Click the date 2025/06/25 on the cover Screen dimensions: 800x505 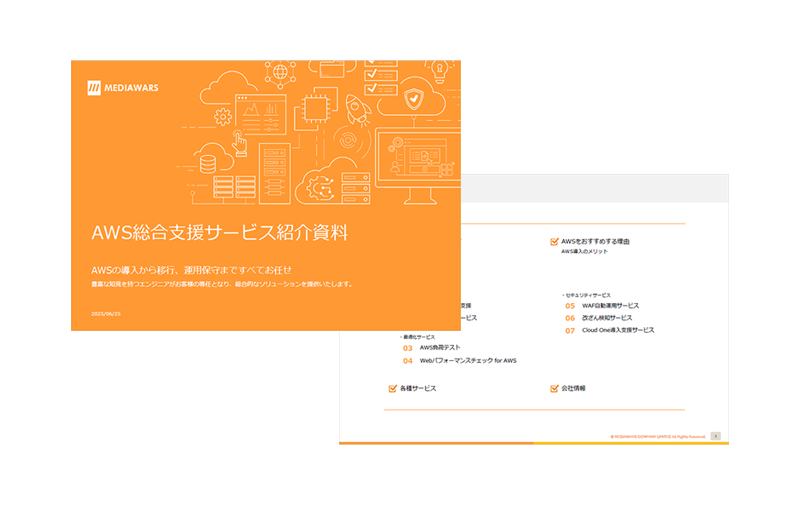[x=106, y=314]
